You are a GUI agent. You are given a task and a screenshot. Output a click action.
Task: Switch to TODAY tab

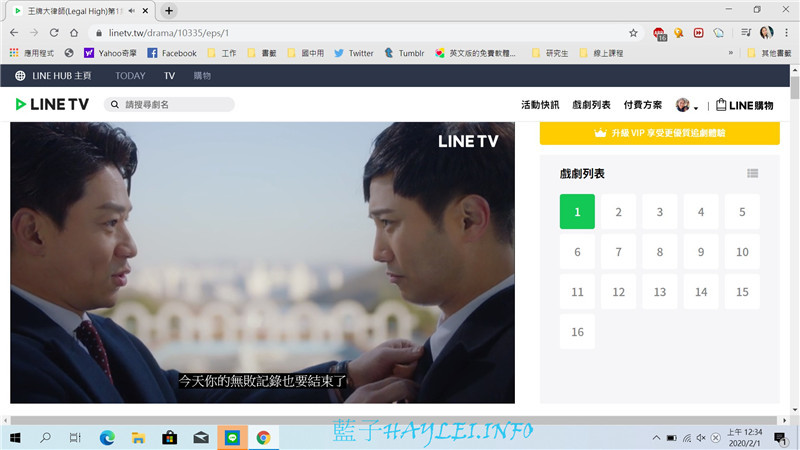(x=130, y=76)
